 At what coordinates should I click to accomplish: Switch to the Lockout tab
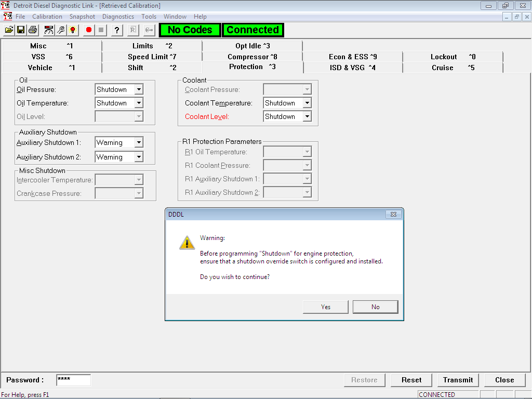(453, 57)
